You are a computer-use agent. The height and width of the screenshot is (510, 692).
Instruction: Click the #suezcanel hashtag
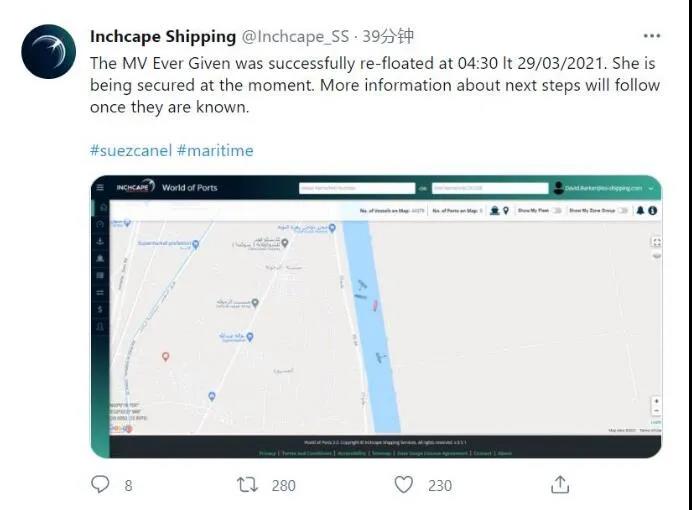tap(131, 150)
